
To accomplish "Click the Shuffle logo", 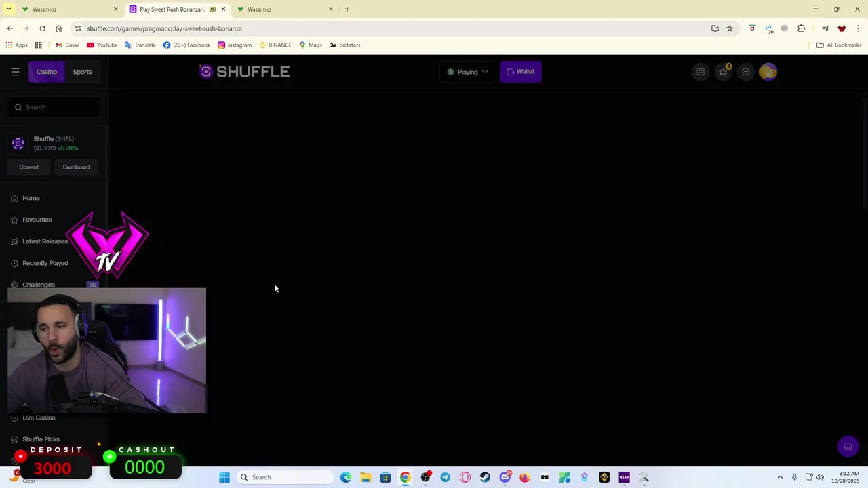I will (244, 71).
